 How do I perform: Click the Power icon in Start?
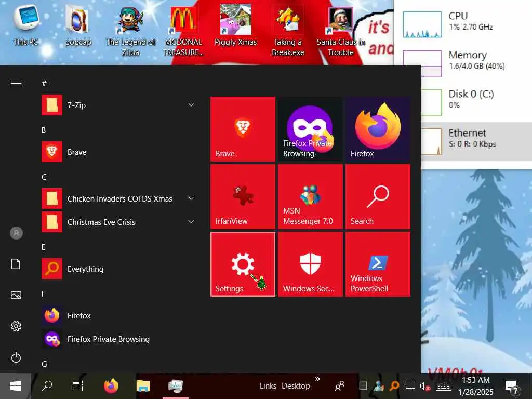tap(16, 357)
